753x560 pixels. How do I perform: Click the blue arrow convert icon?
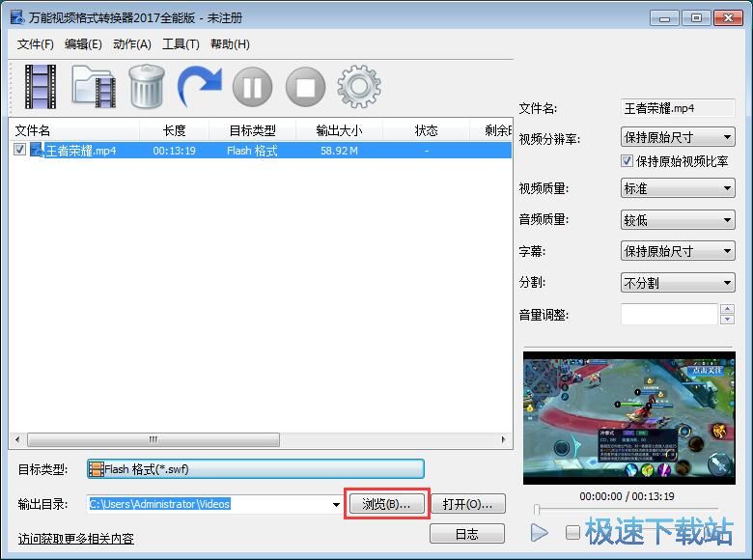point(199,87)
